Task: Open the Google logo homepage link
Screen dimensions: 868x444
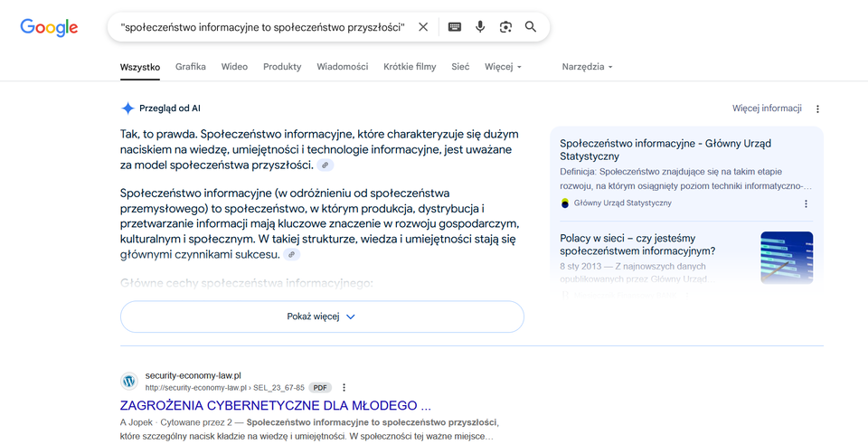Action: [49, 27]
